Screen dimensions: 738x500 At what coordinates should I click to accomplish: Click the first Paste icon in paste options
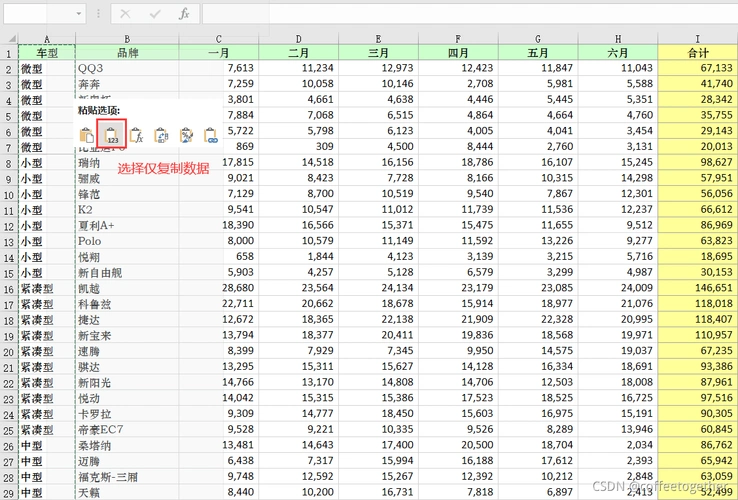tap(87, 133)
